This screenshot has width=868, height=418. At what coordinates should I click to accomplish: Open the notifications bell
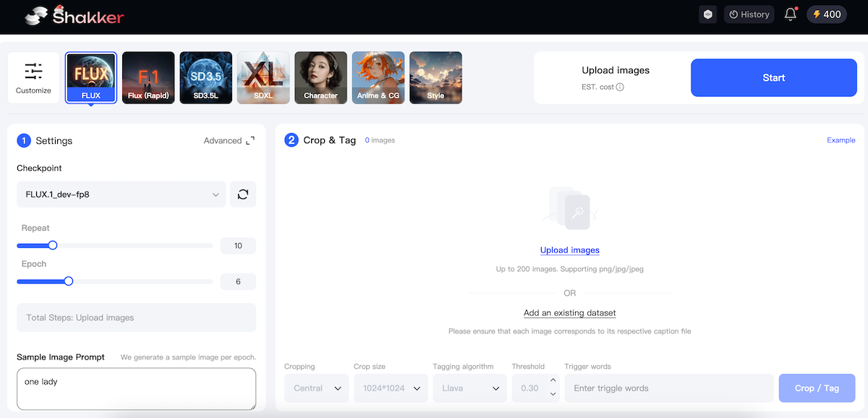point(790,14)
